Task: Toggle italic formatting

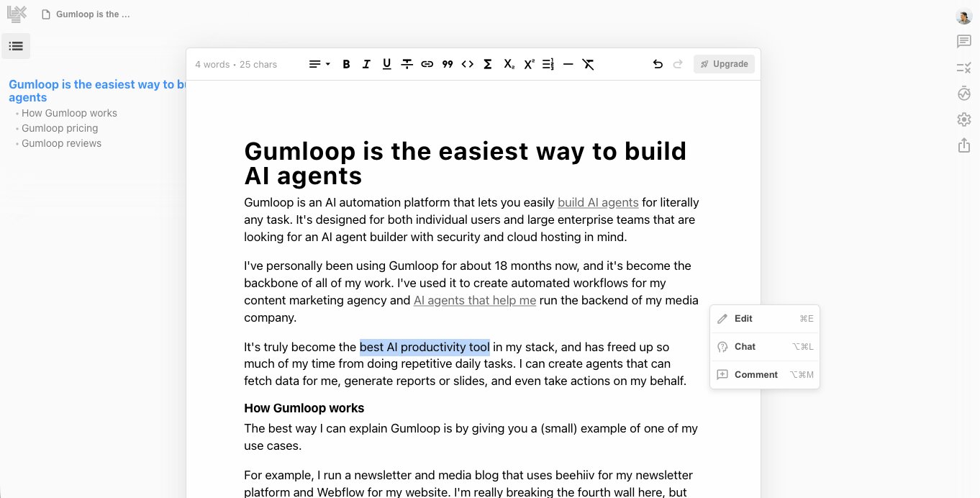Action: pyautogui.click(x=366, y=64)
